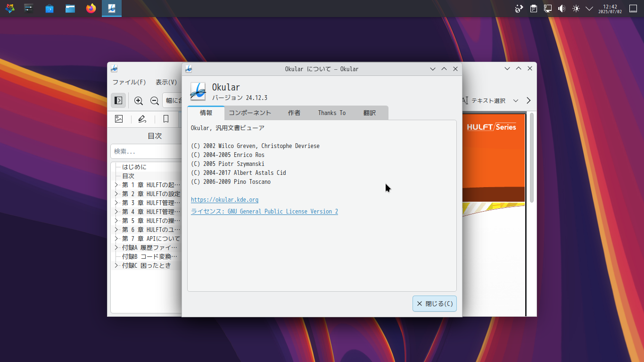Switch to the 翻訳 tab

(x=370, y=113)
